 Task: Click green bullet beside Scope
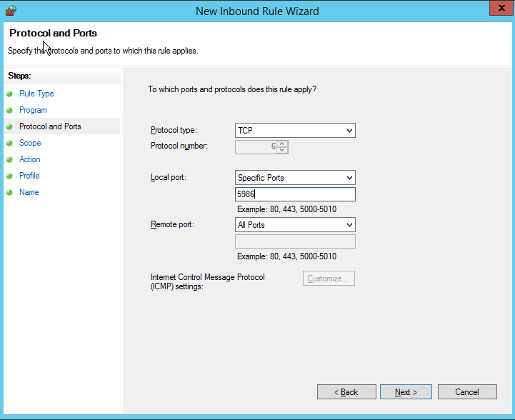tap(9, 143)
